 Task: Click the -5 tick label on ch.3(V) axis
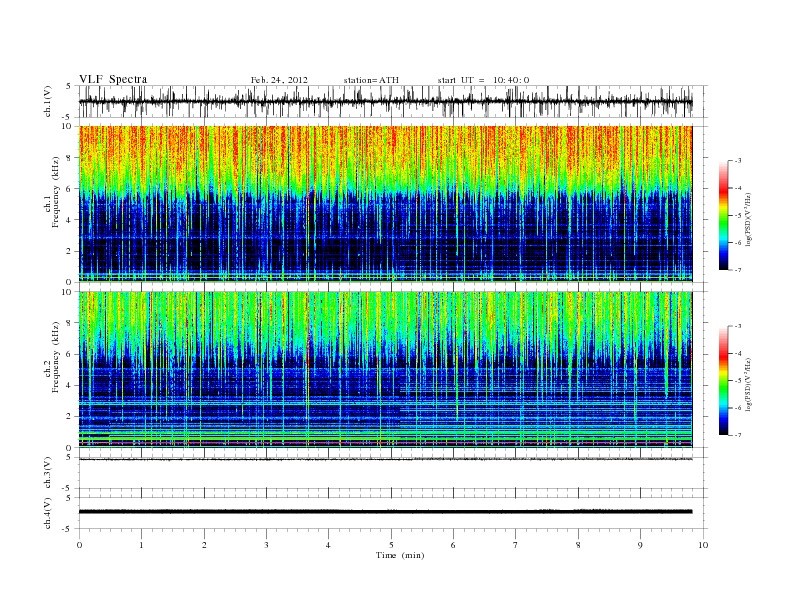point(68,489)
